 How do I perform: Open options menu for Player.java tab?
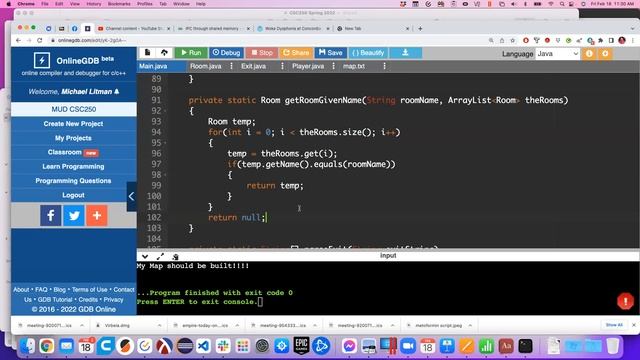(333, 66)
